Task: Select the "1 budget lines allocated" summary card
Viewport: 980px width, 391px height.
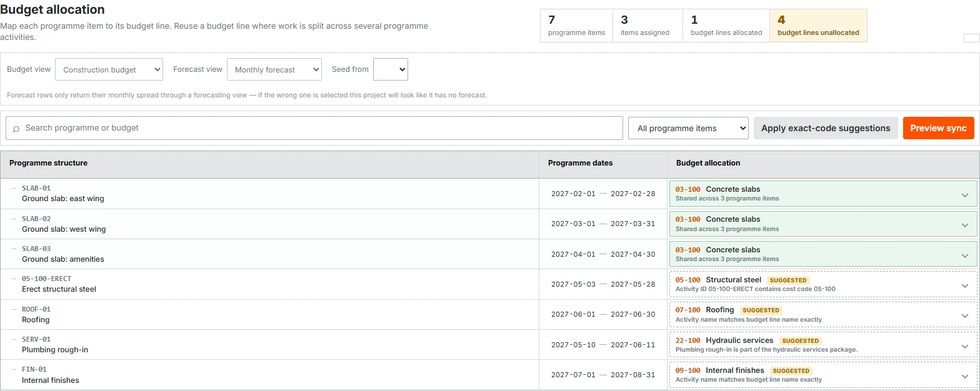Action: tap(726, 26)
